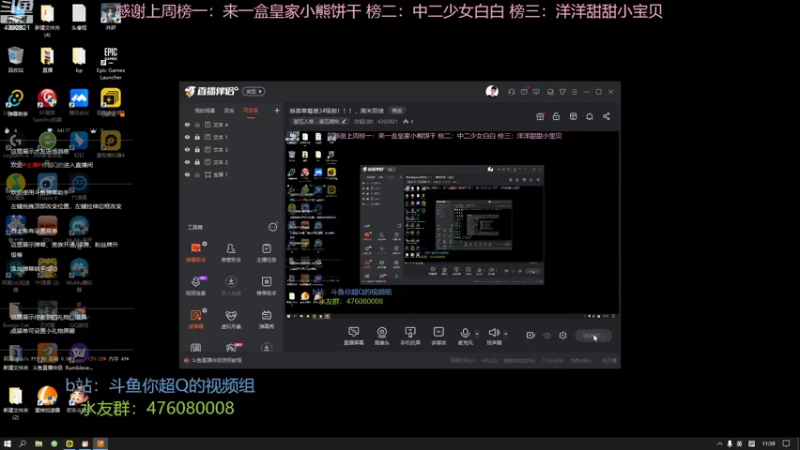Image resolution: width=800 pixels, height=450 pixels.
Task: Switch to the second scene tab 双击
Action: pyautogui.click(x=229, y=111)
